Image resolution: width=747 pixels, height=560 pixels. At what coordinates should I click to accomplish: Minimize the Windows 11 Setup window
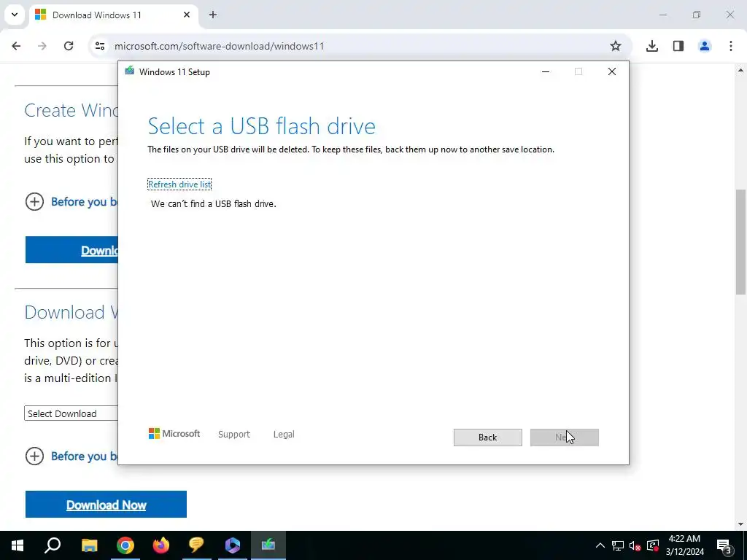[x=546, y=71]
